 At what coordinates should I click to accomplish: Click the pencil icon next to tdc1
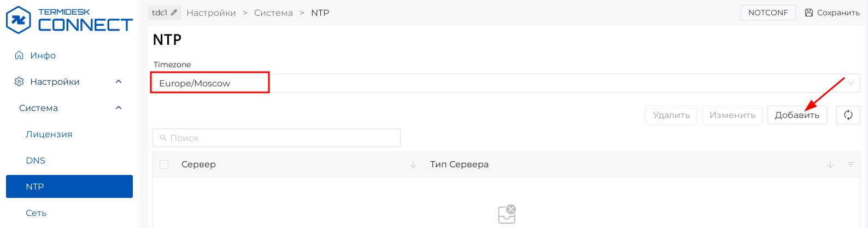point(174,13)
